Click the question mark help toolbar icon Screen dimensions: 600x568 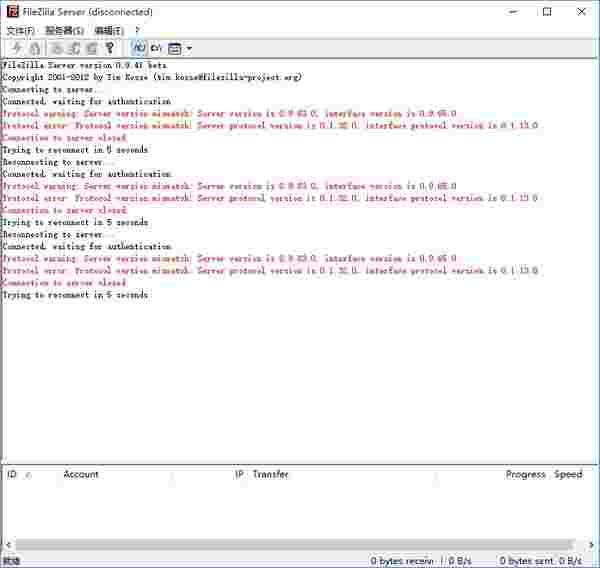coord(109,48)
